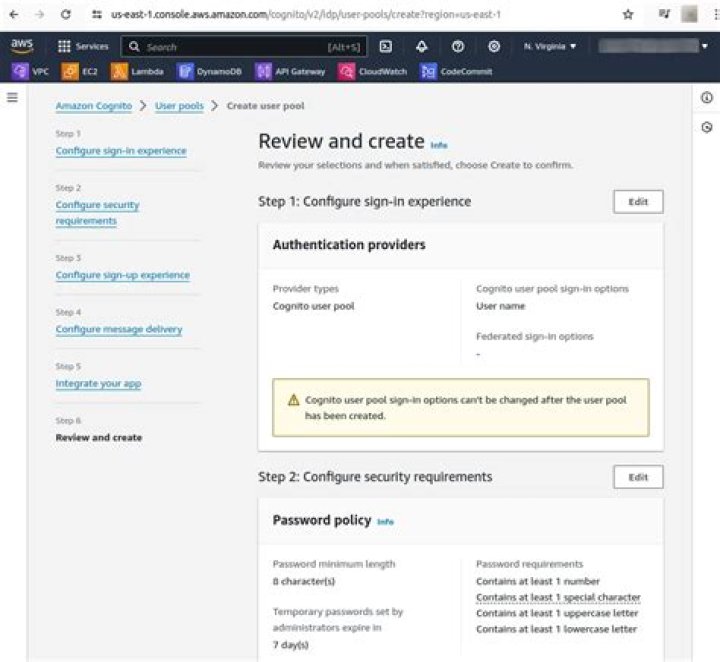Expand the account name dropdown
720x662 pixels.
click(x=660, y=46)
